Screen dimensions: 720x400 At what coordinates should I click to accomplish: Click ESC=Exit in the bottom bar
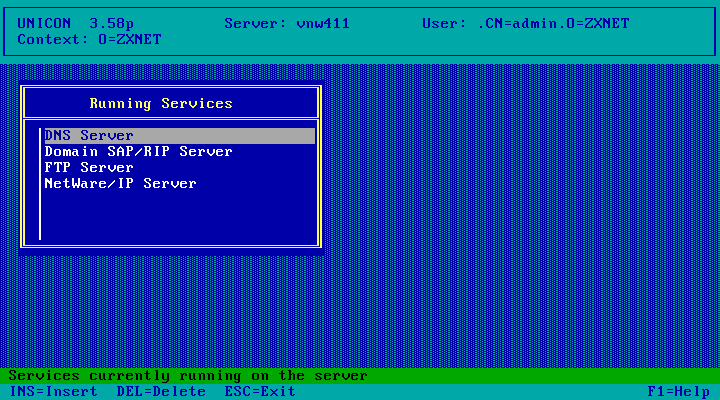(259, 392)
